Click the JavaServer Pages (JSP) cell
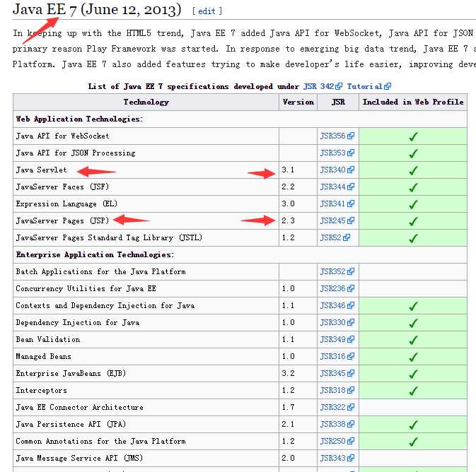 click(146, 221)
